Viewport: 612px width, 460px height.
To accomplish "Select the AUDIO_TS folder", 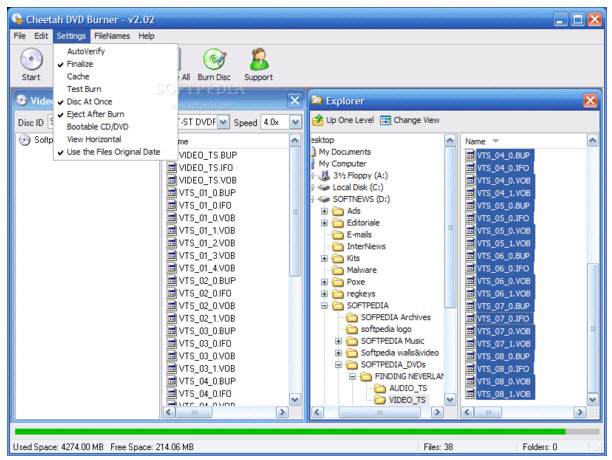I will pyautogui.click(x=406, y=388).
